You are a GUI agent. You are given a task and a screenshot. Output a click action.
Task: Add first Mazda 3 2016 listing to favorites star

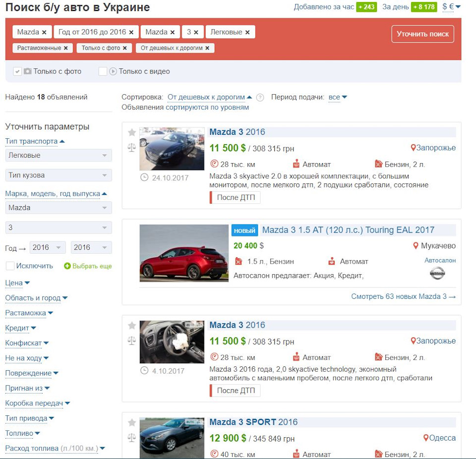[x=132, y=132]
